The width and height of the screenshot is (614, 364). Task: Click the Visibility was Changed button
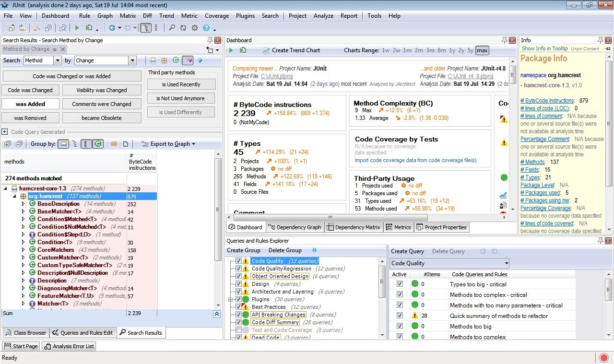[x=102, y=90]
